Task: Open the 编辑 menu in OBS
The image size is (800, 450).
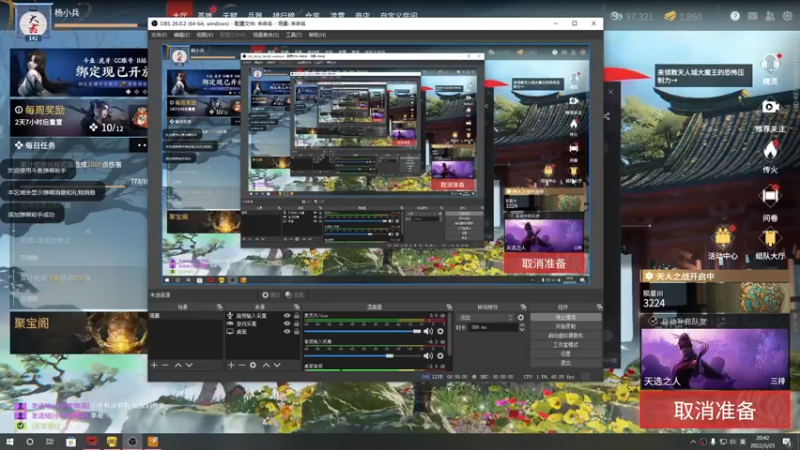Action: coord(182,35)
